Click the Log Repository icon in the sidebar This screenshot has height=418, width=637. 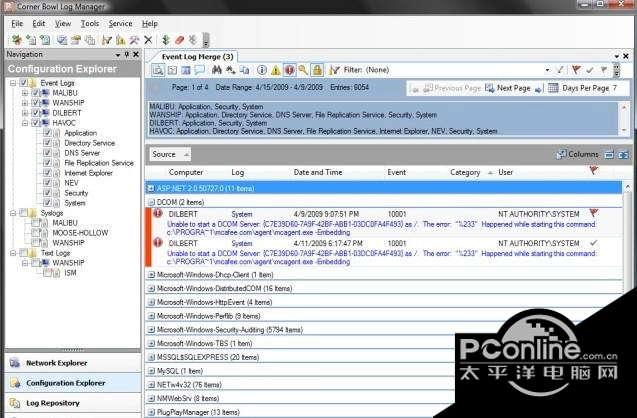[15, 403]
